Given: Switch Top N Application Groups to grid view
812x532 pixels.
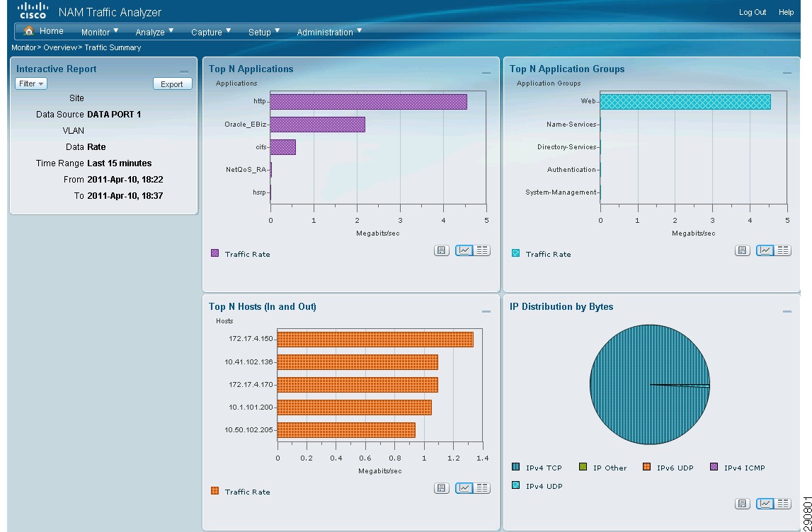Looking at the screenshot, I should [783, 250].
